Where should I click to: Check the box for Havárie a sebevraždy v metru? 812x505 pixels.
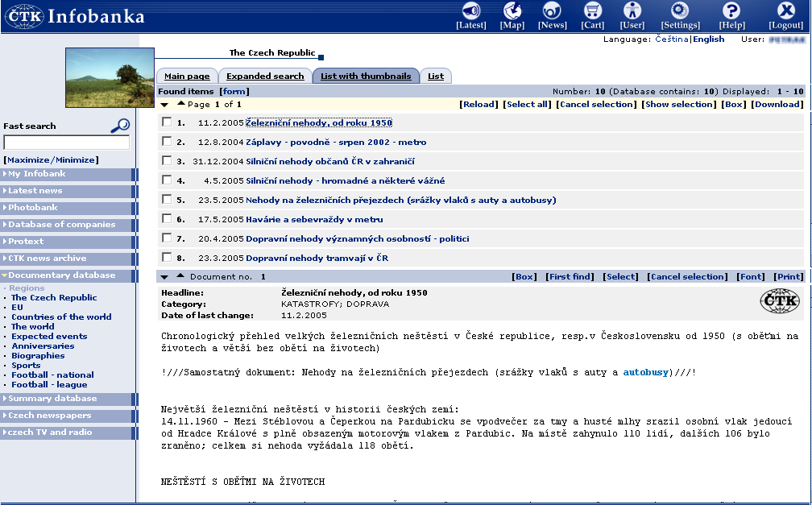[167, 219]
